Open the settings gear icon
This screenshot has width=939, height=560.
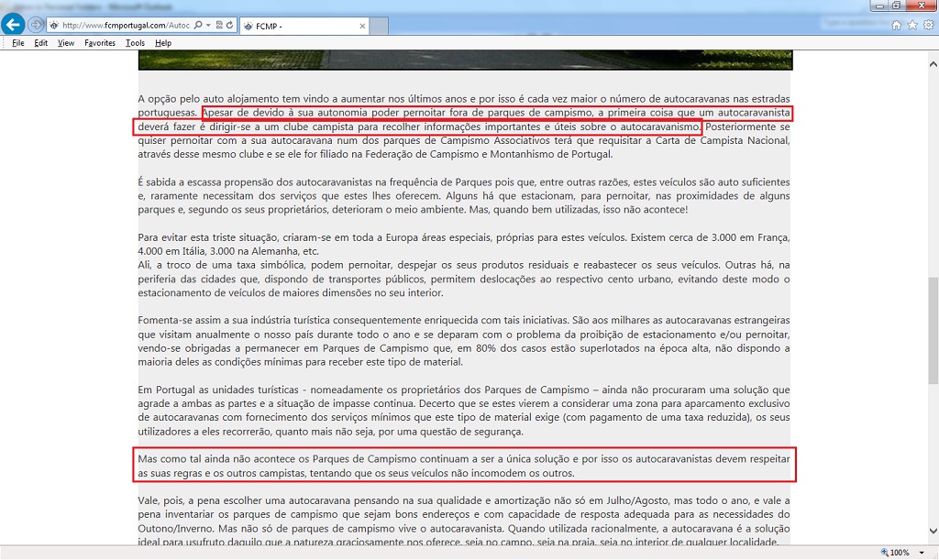(928, 25)
